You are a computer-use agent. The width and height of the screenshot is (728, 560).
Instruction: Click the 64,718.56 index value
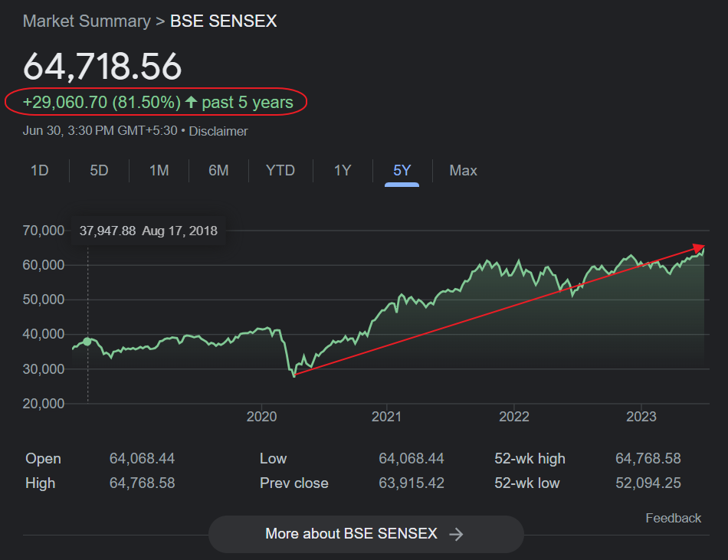point(102,66)
